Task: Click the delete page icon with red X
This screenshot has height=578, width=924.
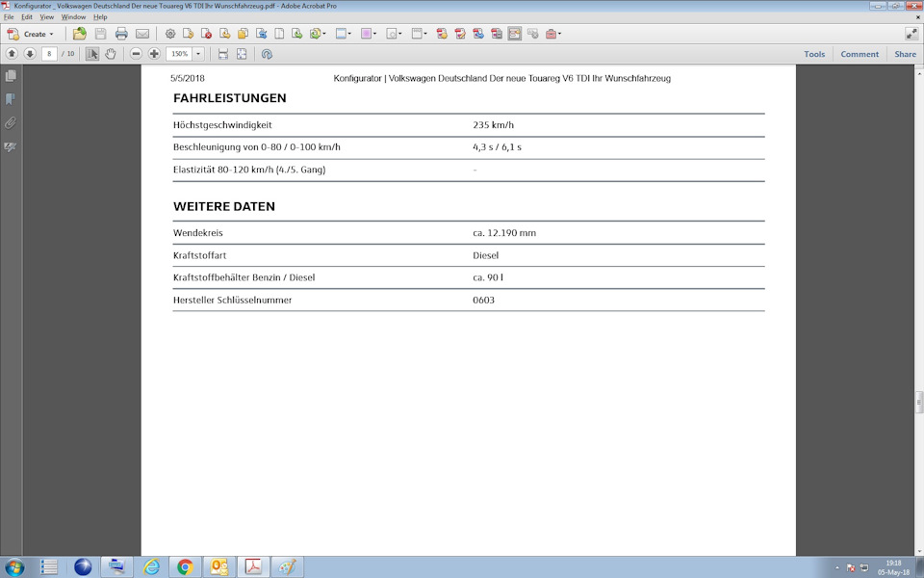Action: [206, 34]
